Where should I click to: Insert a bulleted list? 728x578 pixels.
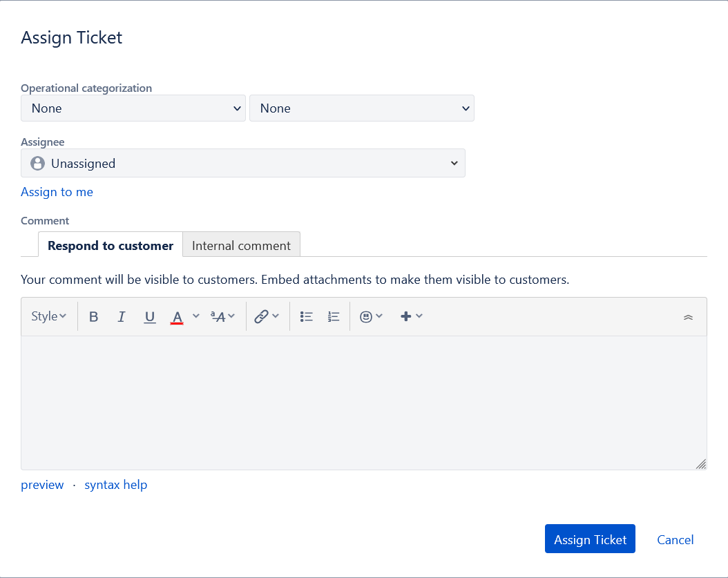(x=307, y=317)
